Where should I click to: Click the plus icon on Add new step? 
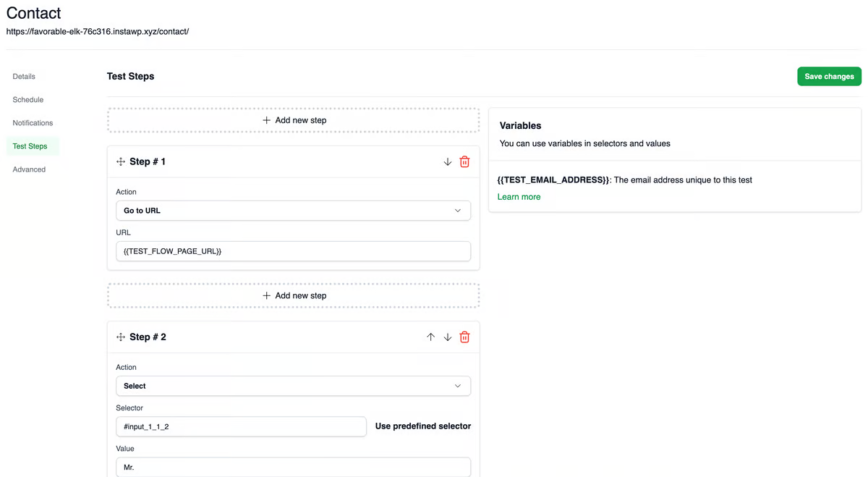(266, 119)
